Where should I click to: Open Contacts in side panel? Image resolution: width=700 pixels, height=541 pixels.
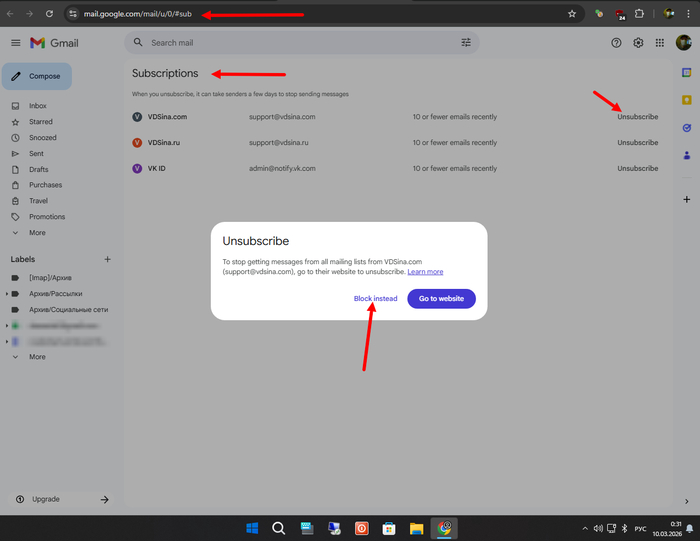click(x=687, y=155)
